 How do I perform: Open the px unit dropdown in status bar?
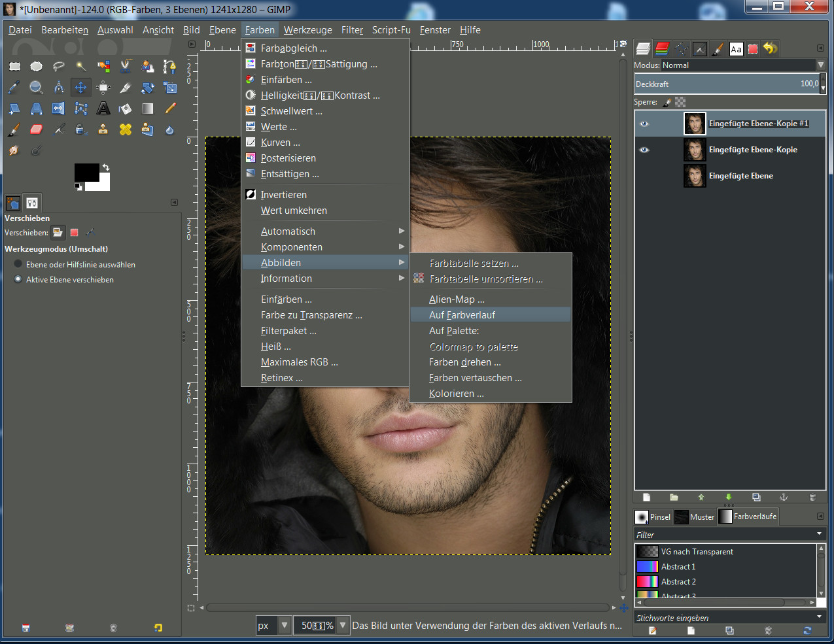pyautogui.click(x=285, y=626)
